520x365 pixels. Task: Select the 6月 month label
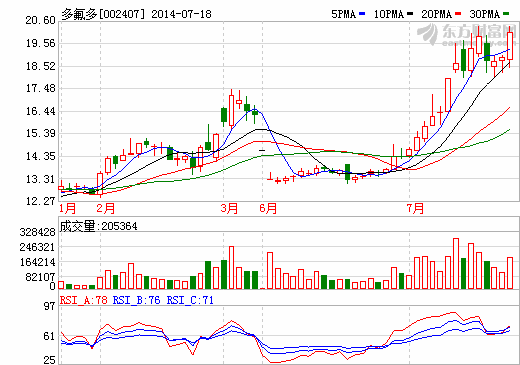(x=268, y=209)
